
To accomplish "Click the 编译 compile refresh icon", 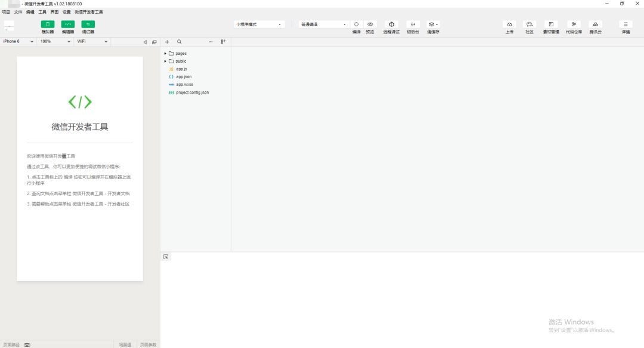I will (x=357, y=24).
